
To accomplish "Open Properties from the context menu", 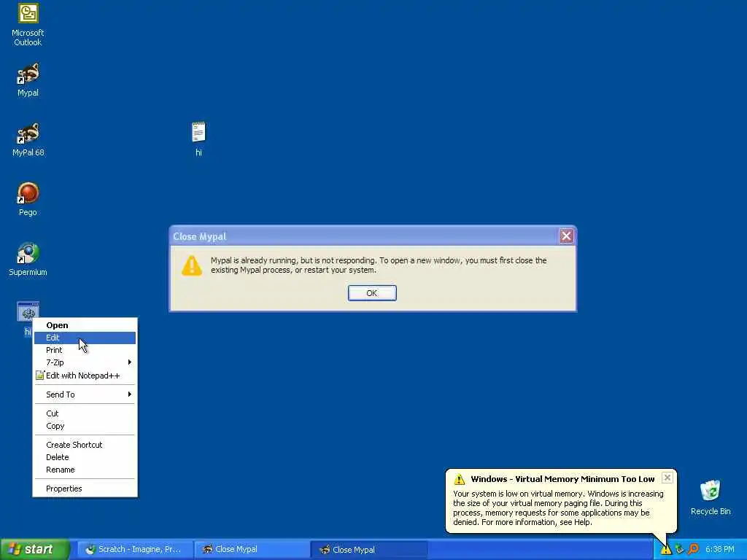I will click(x=85, y=489).
